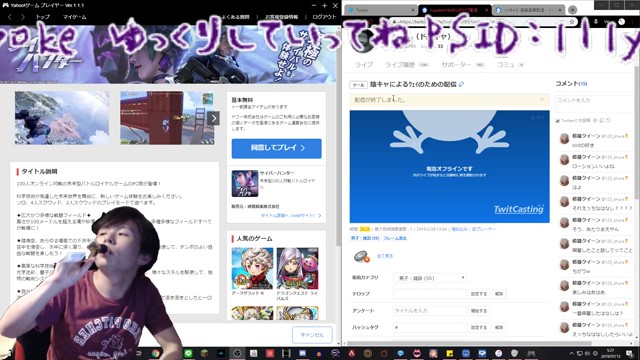The height and width of the screenshot is (360, 640).
Task: Open the マイゲーム menu item
Action: (75, 17)
